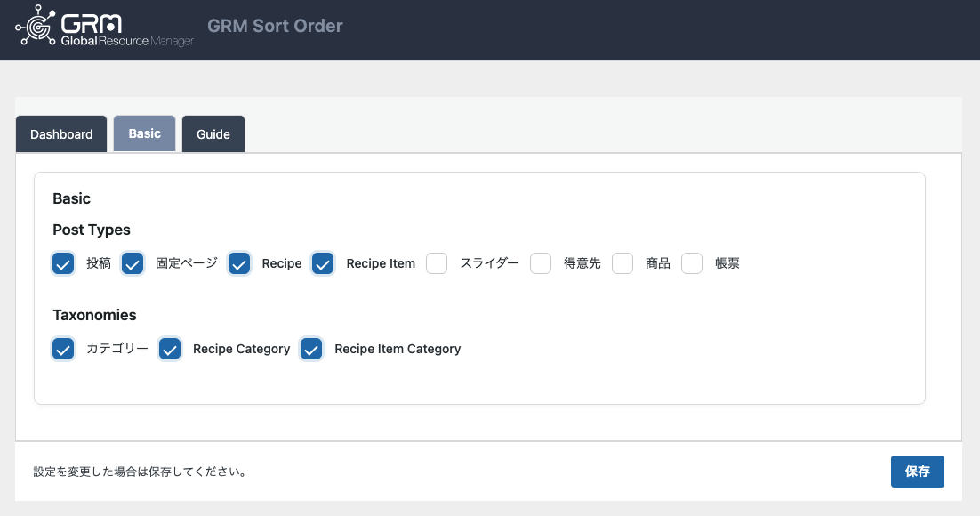Enable the スライダー checkbox
The height and width of the screenshot is (516, 980).
[x=437, y=263]
